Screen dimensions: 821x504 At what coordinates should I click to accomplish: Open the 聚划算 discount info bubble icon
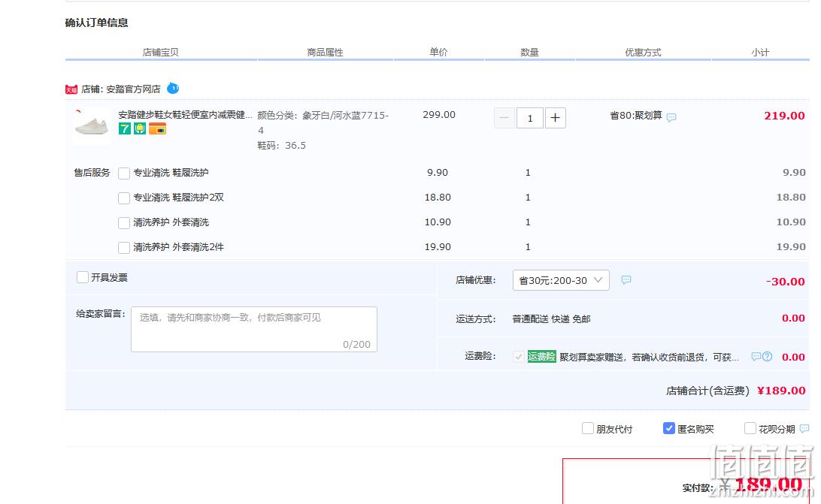click(x=671, y=117)
